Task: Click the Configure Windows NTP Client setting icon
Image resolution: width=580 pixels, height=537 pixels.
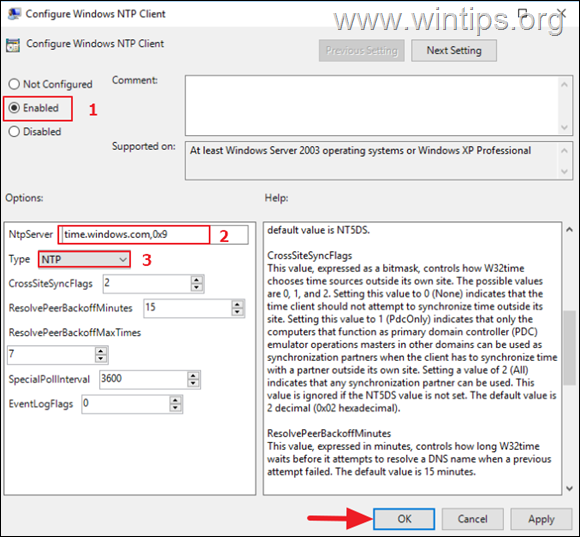Action: click(13, 45)
